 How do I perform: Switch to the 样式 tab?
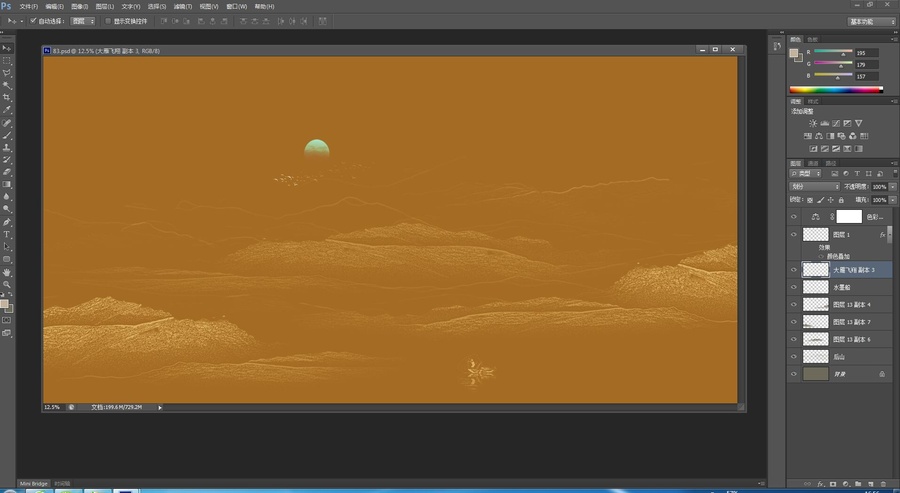[x=813, y=101]
